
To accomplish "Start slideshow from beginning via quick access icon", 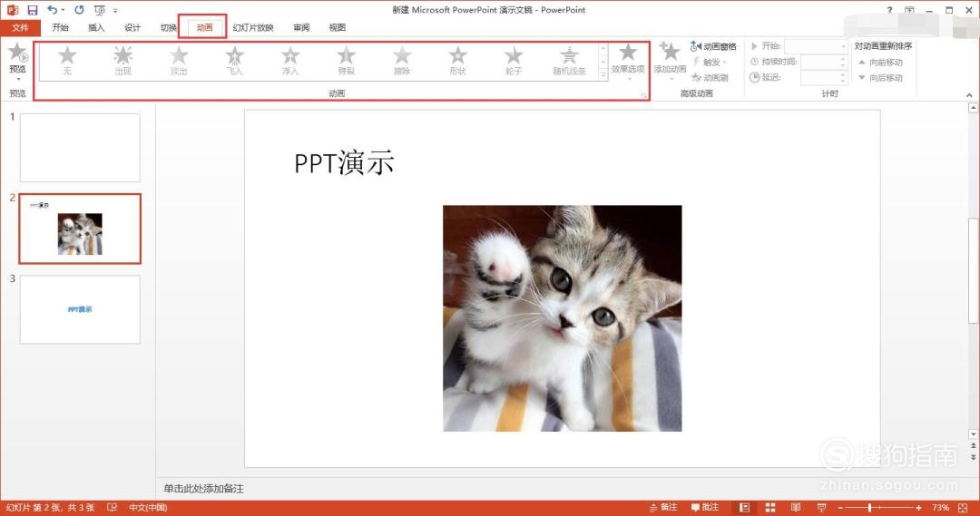I will (x=100, y=10).
